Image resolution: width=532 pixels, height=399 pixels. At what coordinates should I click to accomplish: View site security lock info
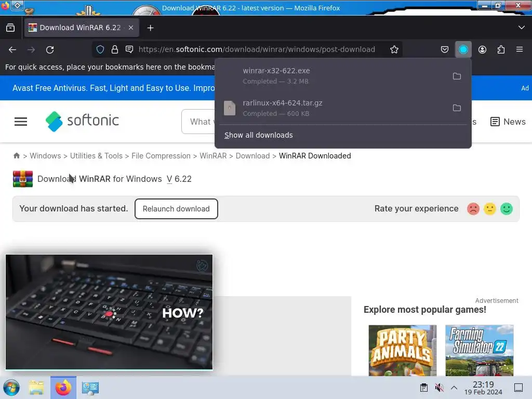coord(115,49)
